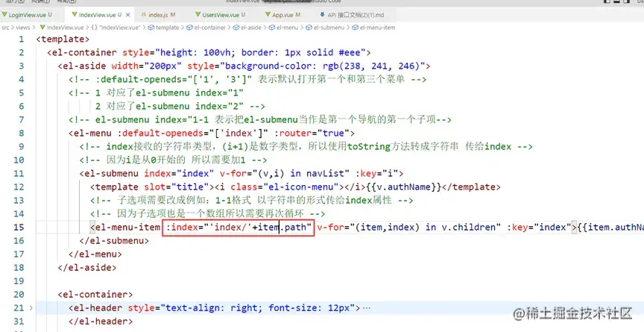Open the API 接口文档(2)(1).md tab
The image size is (644, 332).
[352, 15]
